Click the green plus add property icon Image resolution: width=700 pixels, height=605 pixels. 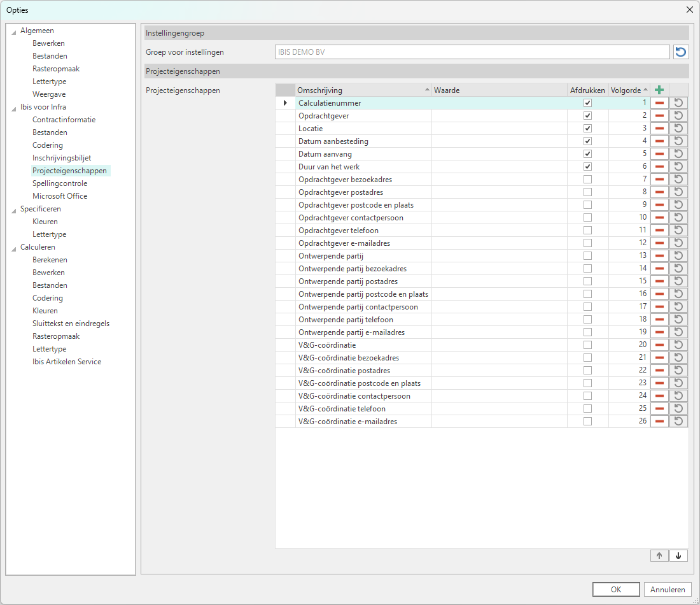coord(659,90)
